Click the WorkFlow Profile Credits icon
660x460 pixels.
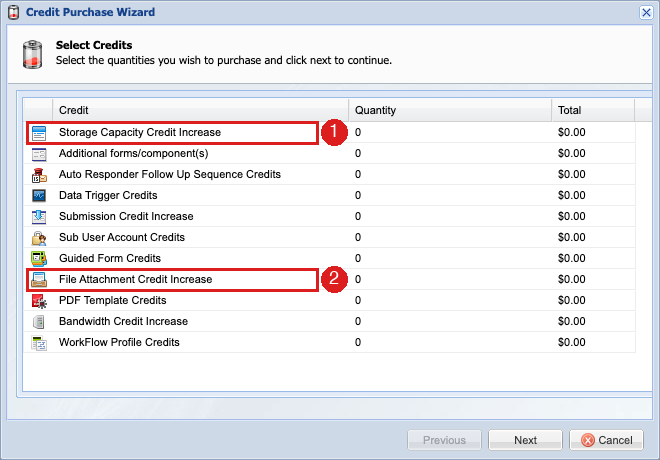tap(39, 343)
